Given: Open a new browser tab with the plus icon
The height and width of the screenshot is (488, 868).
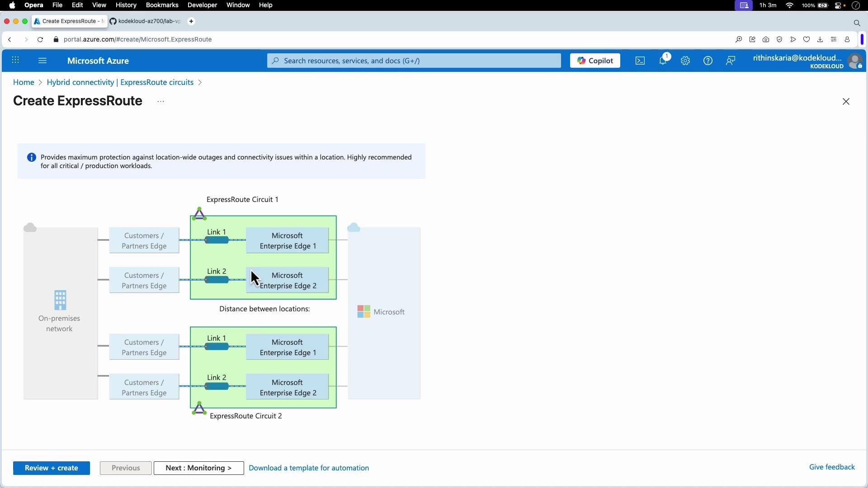Looking at the screenshot, I should (191, 21).
